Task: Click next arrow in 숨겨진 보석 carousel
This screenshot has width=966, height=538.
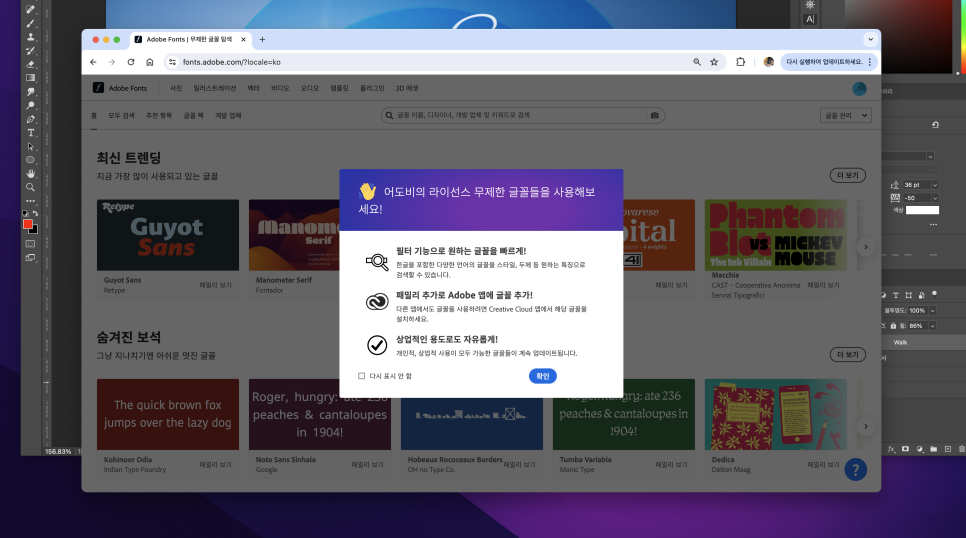Action: pyautogui.click(x=866, y=426)
